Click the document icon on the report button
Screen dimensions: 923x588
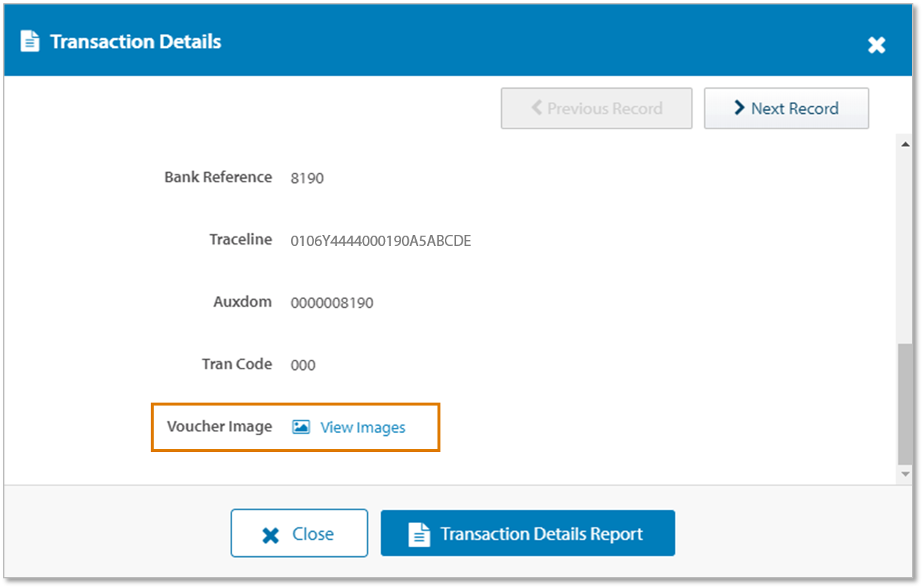point(419,534)
